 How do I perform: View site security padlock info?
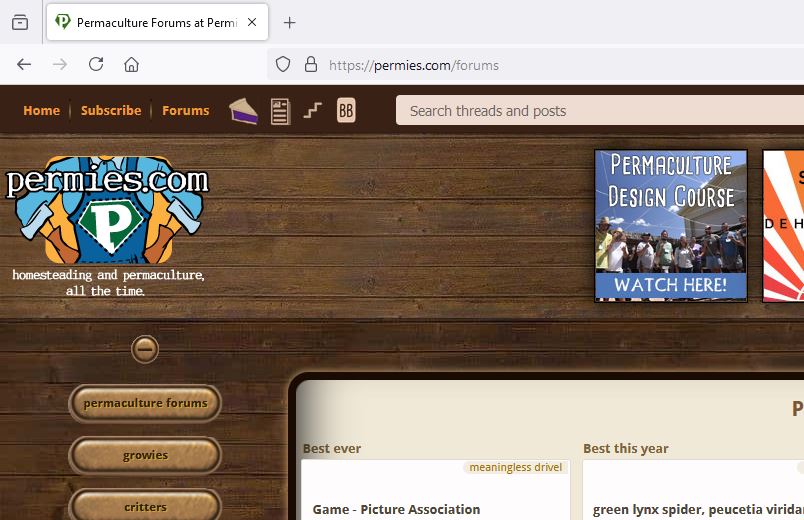pos(311,64)
